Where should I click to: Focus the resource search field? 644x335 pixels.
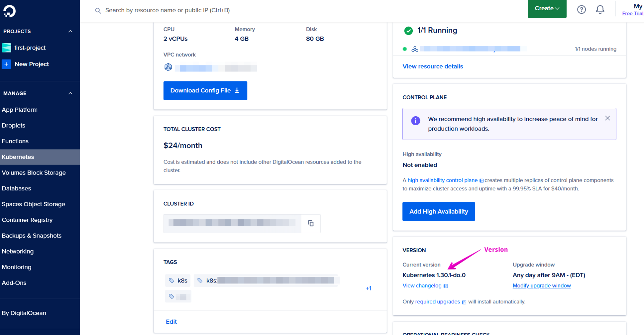point(168,11)
